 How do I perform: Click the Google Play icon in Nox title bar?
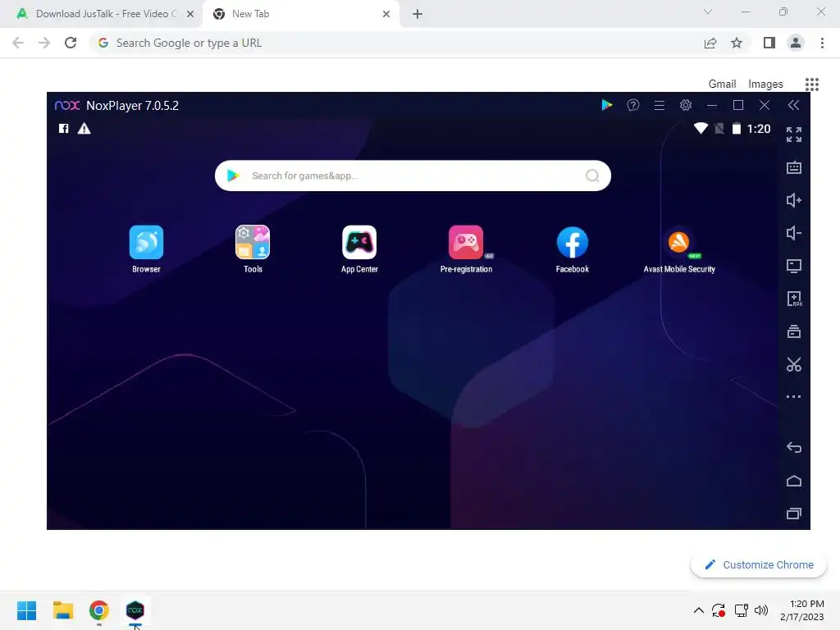coord(607,105)
